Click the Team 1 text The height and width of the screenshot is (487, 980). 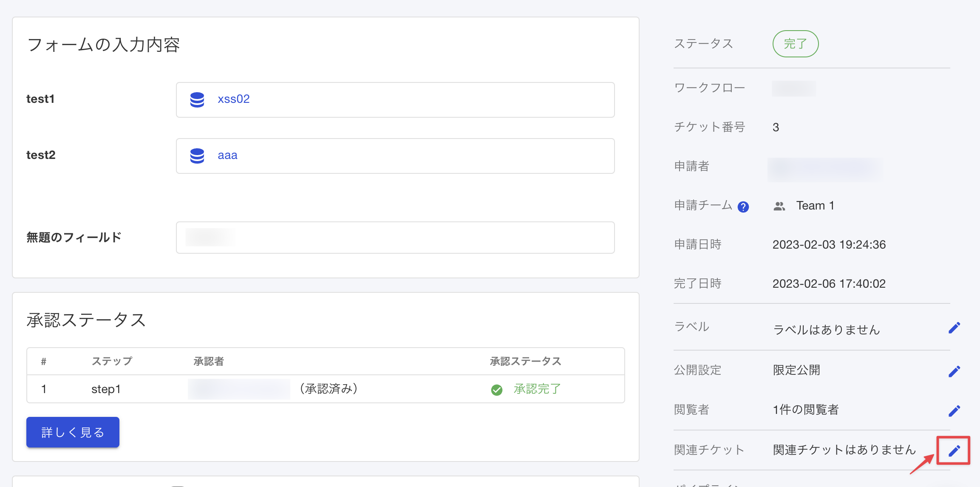[815, 206]
